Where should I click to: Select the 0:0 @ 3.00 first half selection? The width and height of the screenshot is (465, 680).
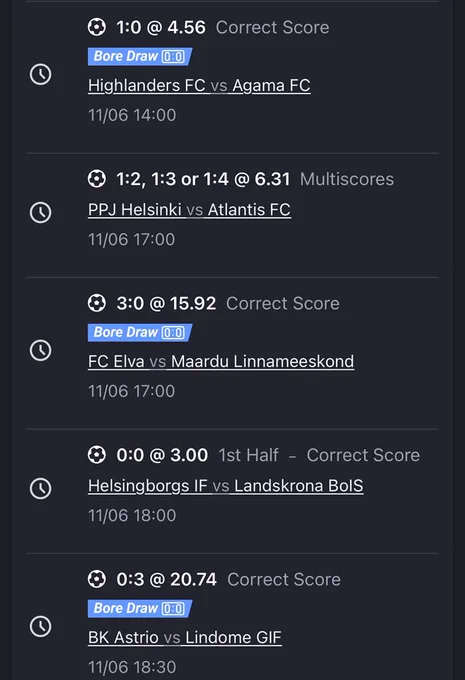162,455
